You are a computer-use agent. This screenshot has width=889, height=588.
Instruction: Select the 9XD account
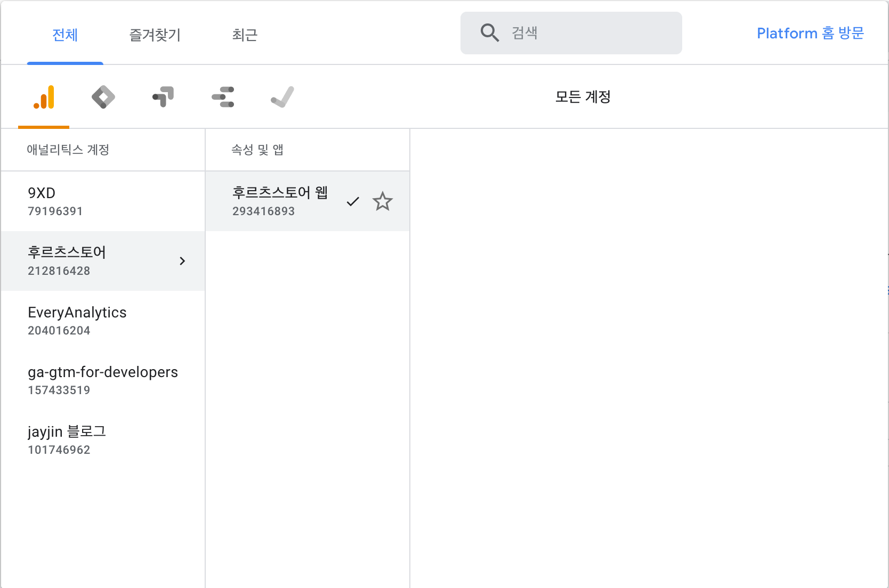click(103, 201)
